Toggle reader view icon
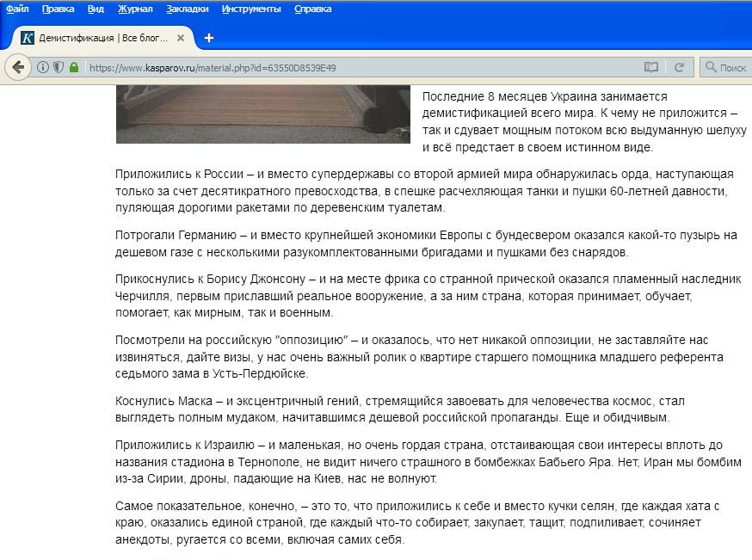 point(650,68)
